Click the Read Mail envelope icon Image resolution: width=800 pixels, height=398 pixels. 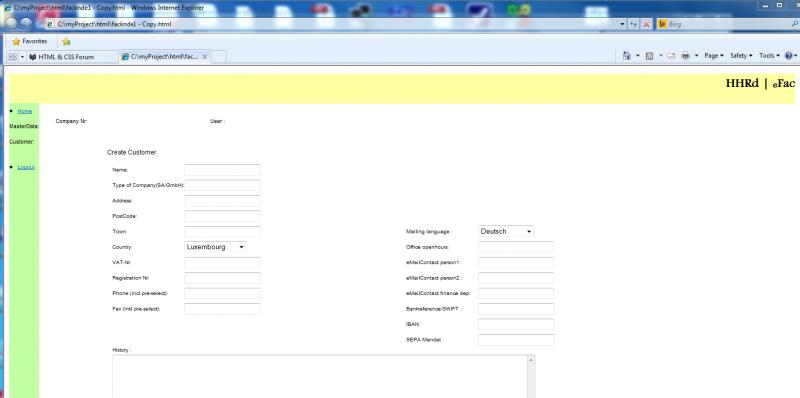[x=671, y=56]
